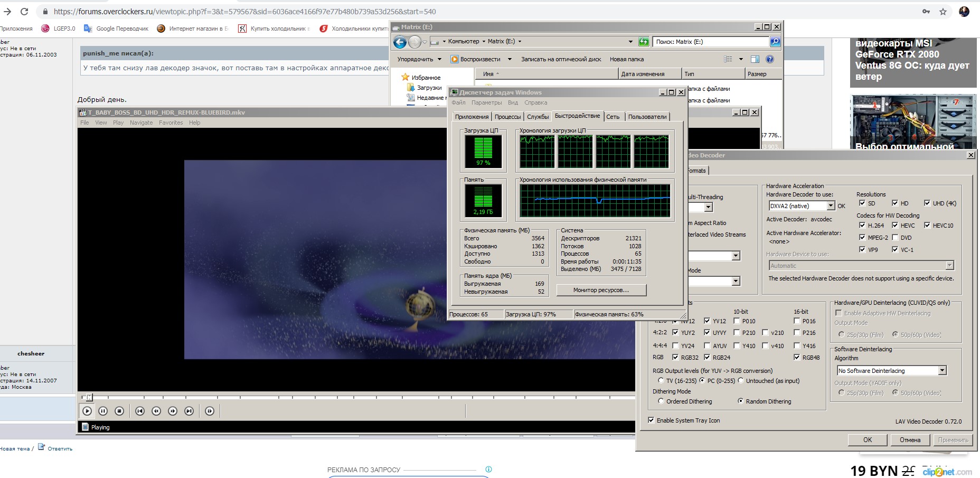980x478 pixels.
Task: Select the TV (16-235) output level
Action: pyautogui.click(x=661, y=381)
